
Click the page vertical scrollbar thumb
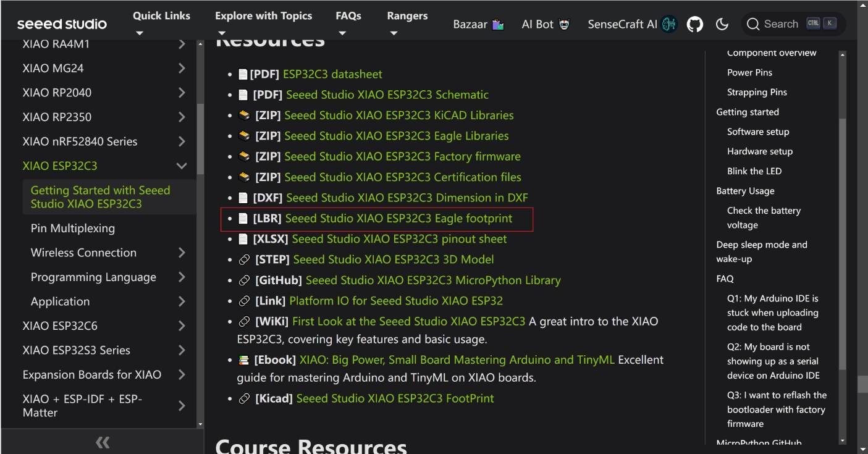point(862,384)
